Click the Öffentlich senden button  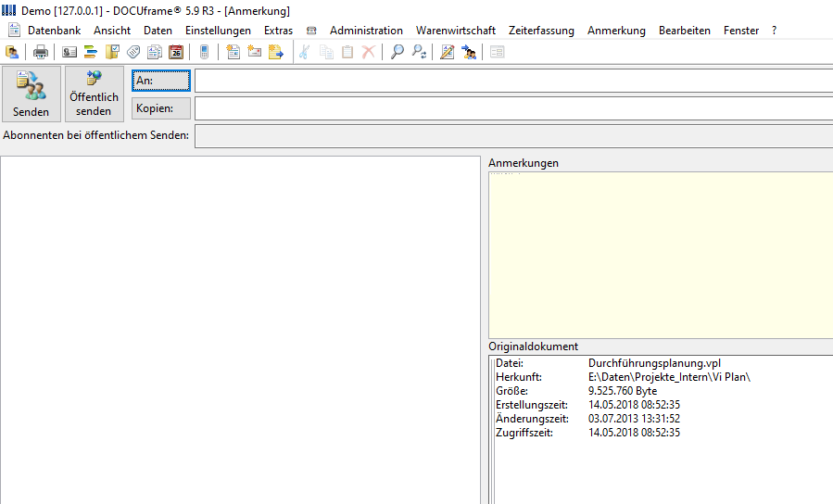[x=94, y=94]
